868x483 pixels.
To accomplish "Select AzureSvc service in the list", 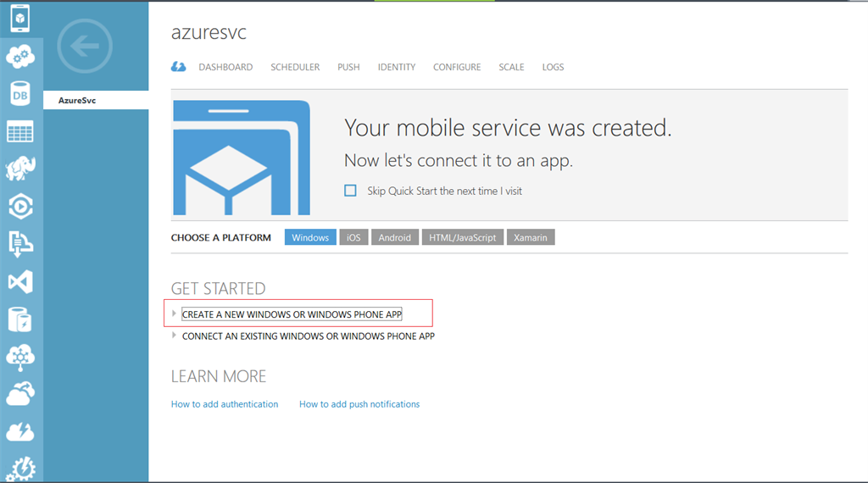I will [x=96, y=100].
